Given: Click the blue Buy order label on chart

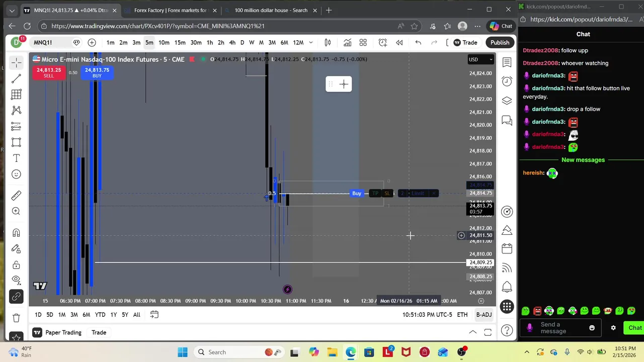Looking at the screenshot, I should tap(357, 194).
